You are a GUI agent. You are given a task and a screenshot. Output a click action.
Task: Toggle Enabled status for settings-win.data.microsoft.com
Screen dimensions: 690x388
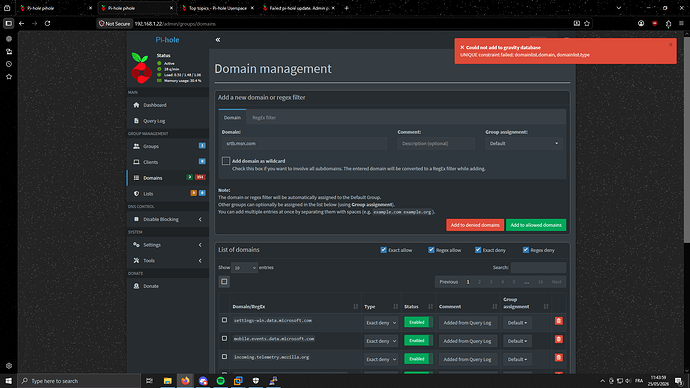click(418, 322)
